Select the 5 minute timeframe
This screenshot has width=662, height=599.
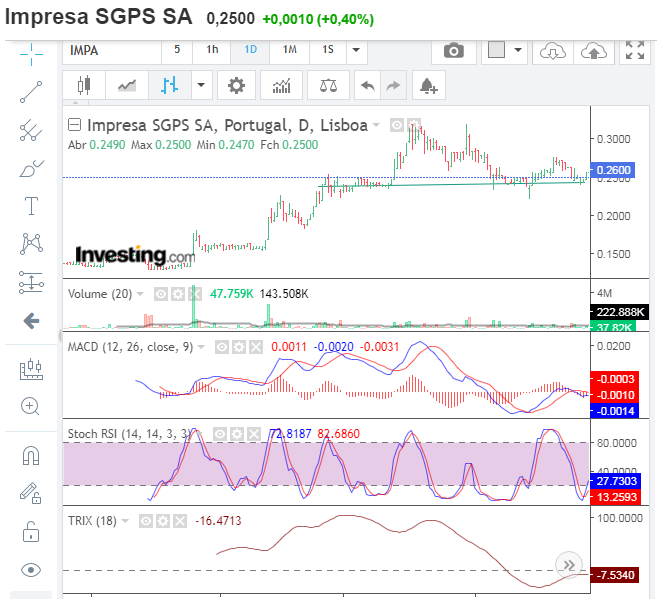pyautogui.click(x=177, y=50)
